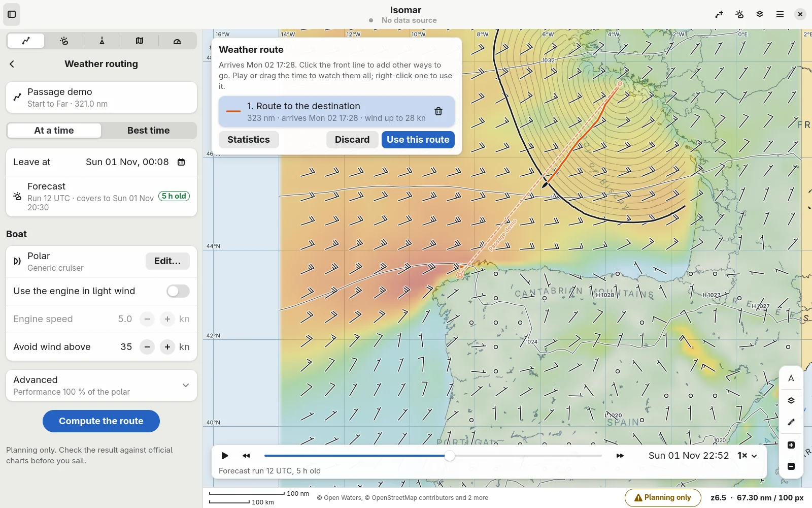Toggle the sidebar panel icon

tap(12, 14)
